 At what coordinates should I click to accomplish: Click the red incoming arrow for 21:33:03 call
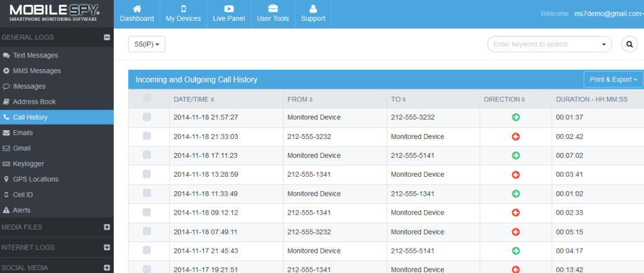(516, 136)
